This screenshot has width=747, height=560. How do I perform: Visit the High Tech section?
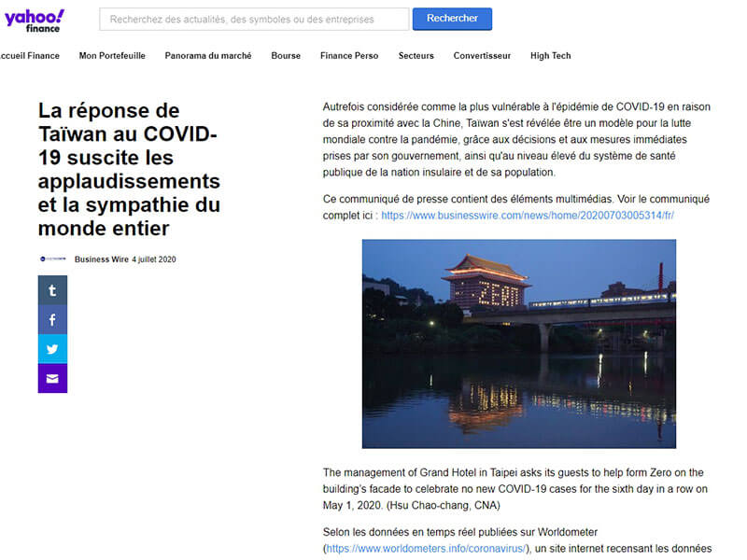(x=550, y=56)
